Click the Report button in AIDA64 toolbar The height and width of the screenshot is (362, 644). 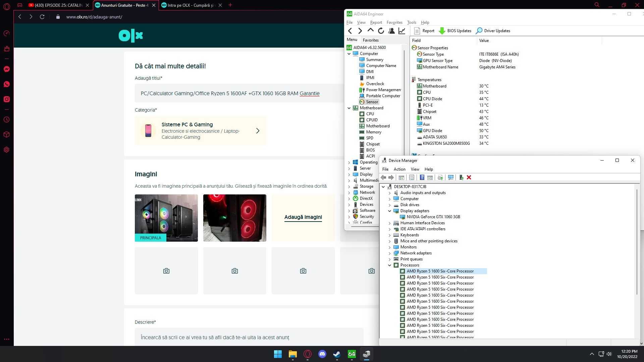(424, 31)
